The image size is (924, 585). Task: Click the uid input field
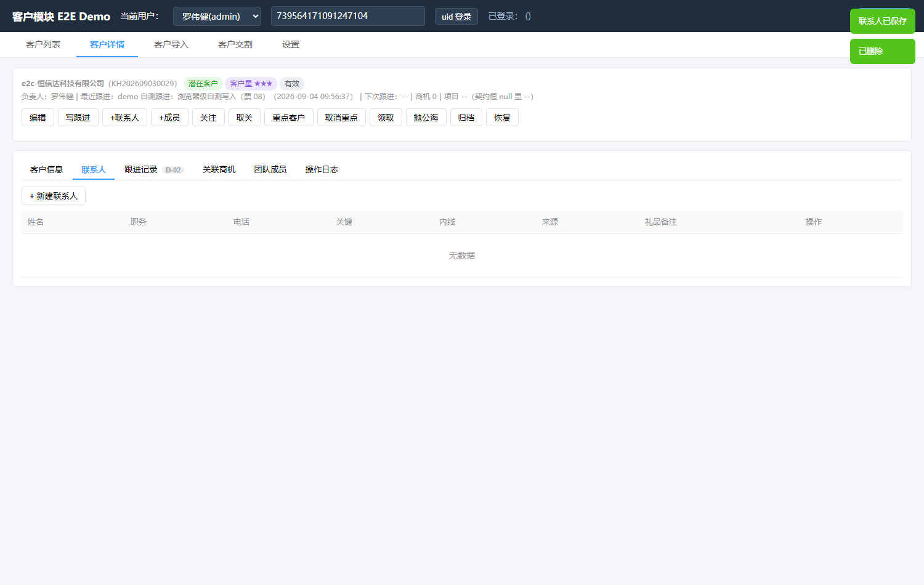click(347, 16)
